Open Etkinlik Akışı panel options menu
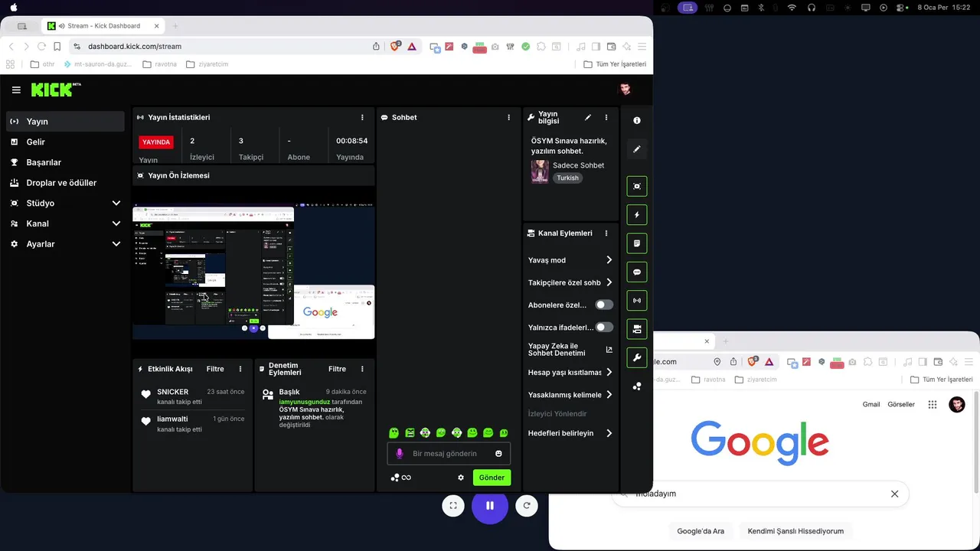Screen dimensions: 980x551 (x=240, y=369)
